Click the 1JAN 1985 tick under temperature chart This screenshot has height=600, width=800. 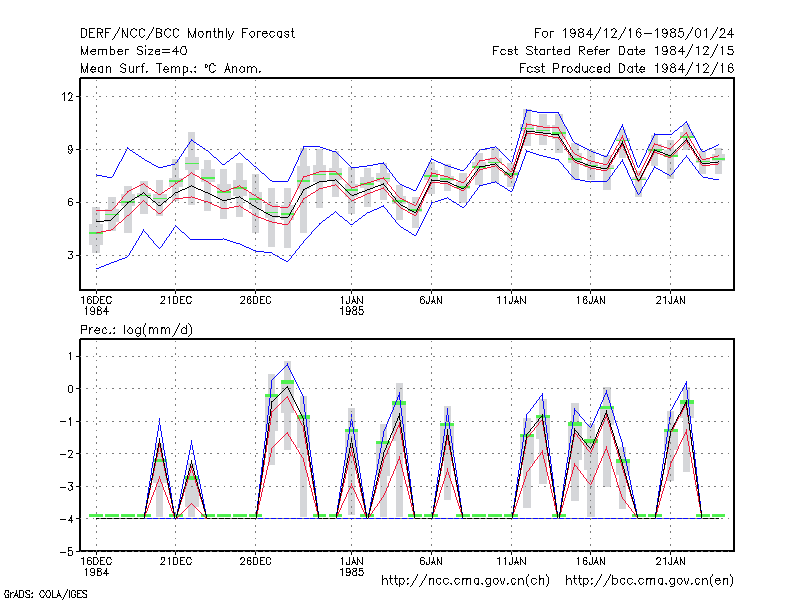tap(352, 306)
